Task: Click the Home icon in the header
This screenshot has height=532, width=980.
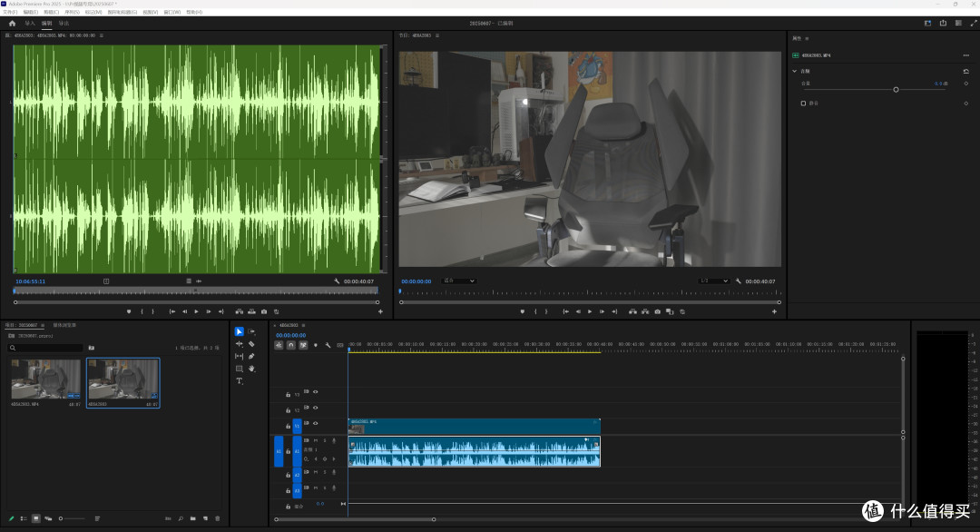Action: click(x=12, y=23)
